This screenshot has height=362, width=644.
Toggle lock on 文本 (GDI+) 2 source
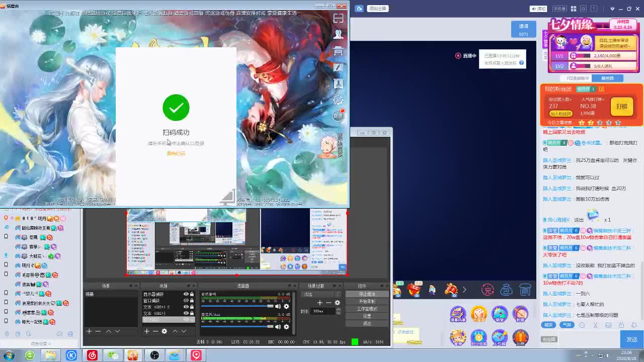[192, 307]
